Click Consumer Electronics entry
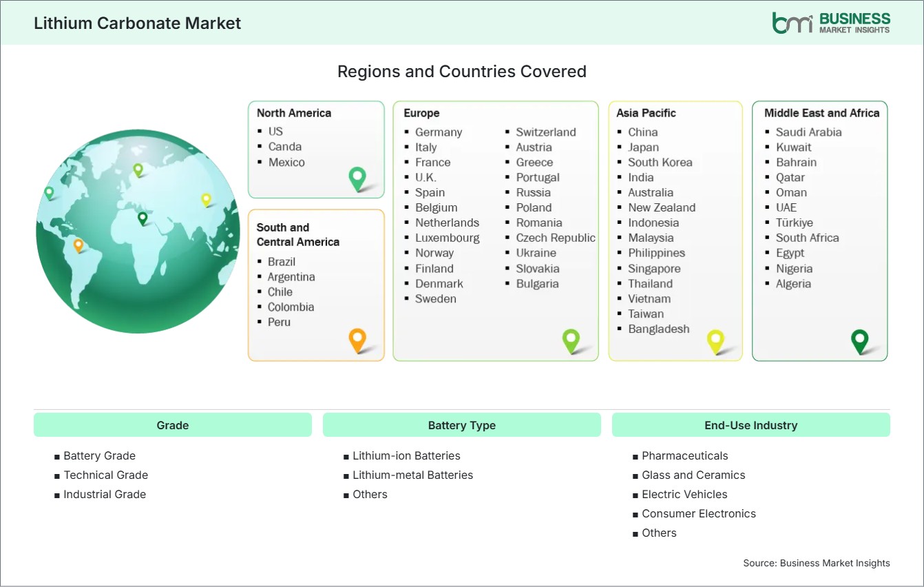924x587 pixels. (699, 513)
